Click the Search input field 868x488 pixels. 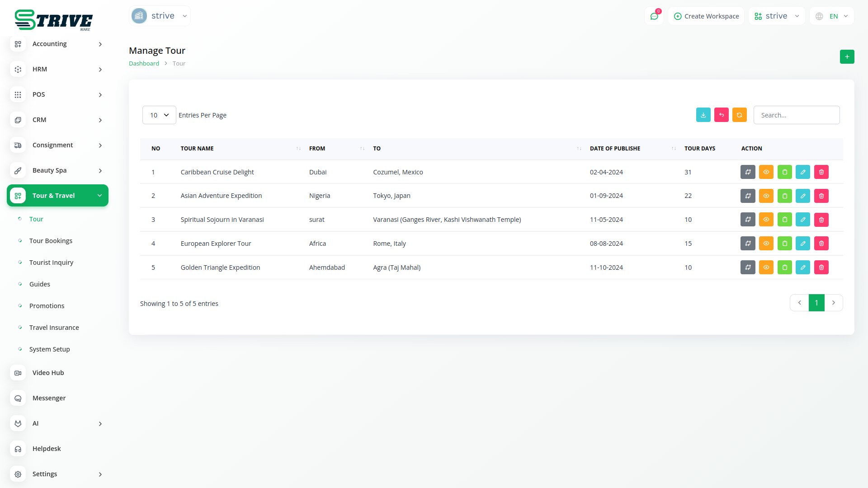796,115
